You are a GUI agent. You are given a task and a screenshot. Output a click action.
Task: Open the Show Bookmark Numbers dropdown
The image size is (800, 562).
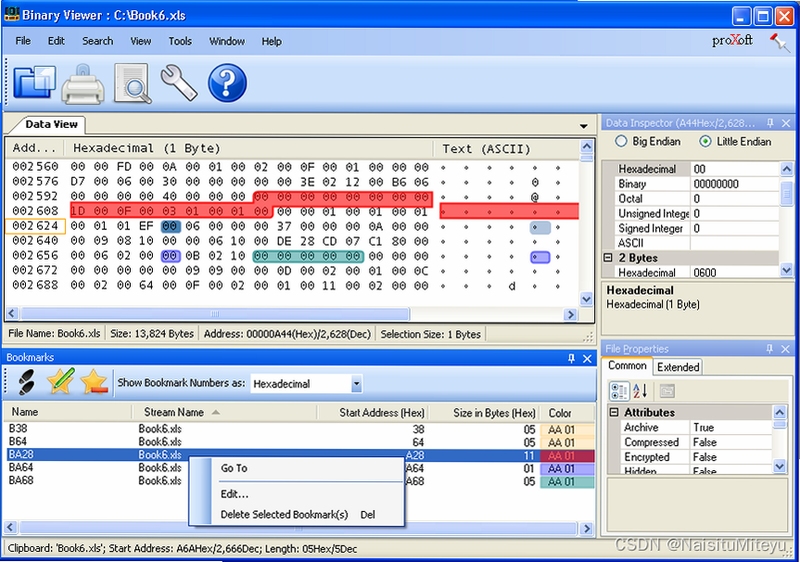[356, 384]
